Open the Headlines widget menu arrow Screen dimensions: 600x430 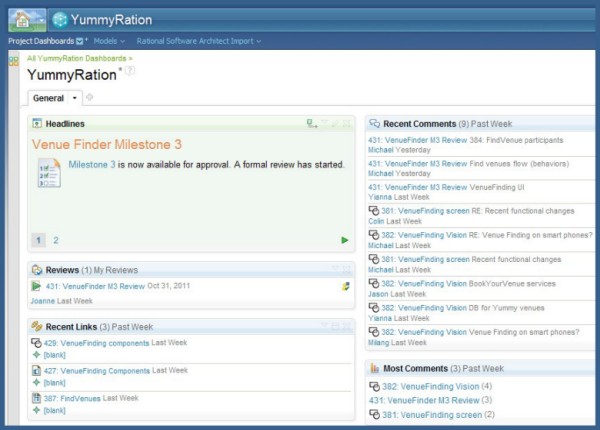[324, 123]
